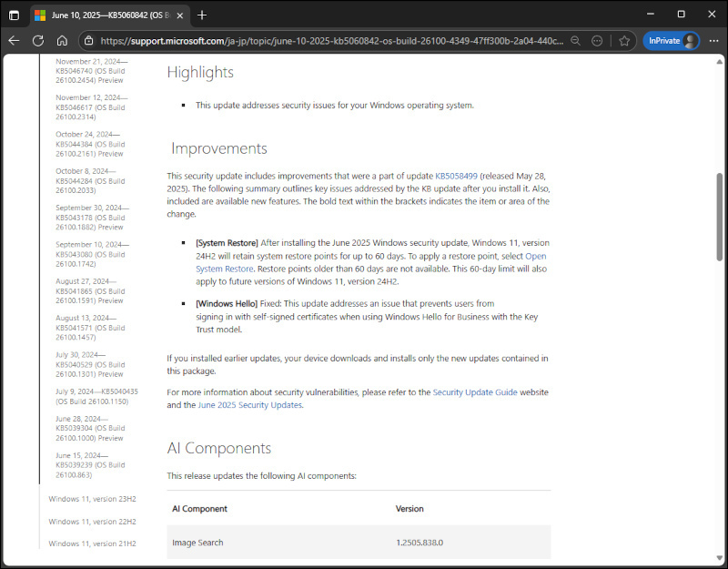Click the [System Restore] bold label
This screenshot has height=569, width=728.
[x=227, y=243]
